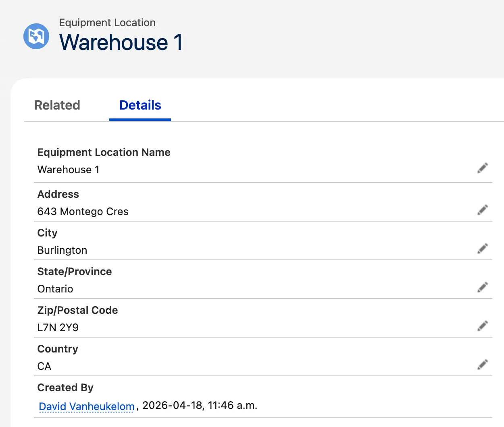Switch to the Related tab
504x427 pixels.
click(x=57, y=105)
